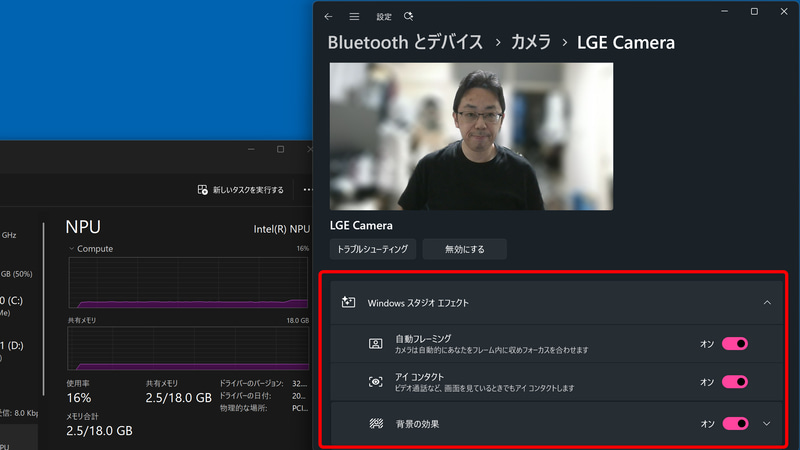800x450 pixels.
Task: Click the NPU heading in Task Manager
Action: pos(83,227)
